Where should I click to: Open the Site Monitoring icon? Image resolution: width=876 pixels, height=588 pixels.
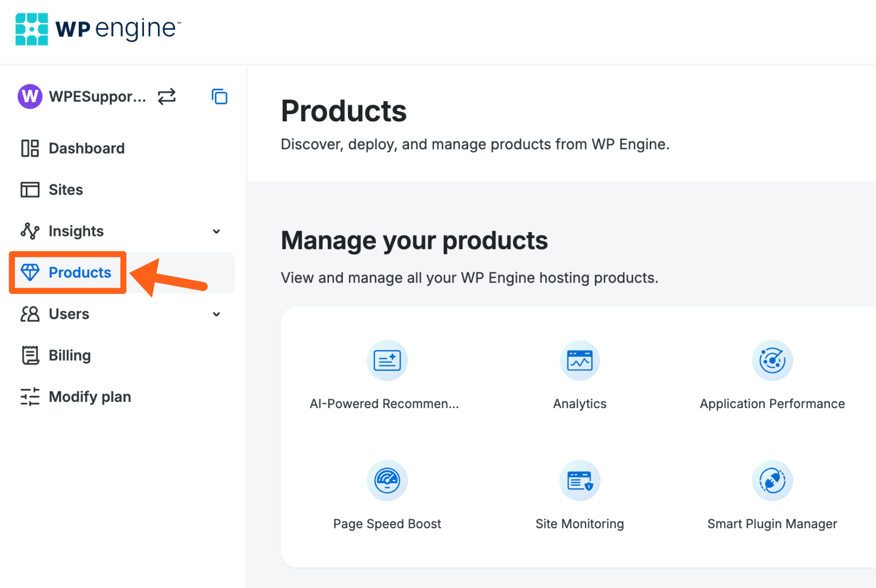(x=579, y=481)
